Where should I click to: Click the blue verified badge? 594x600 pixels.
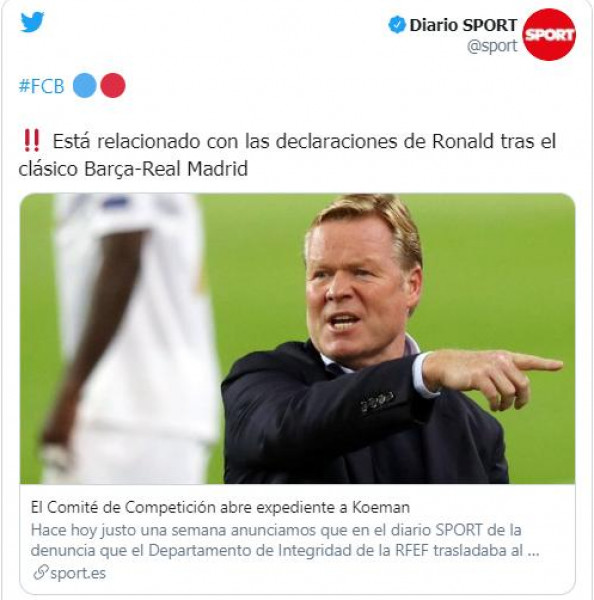(397, 25)
